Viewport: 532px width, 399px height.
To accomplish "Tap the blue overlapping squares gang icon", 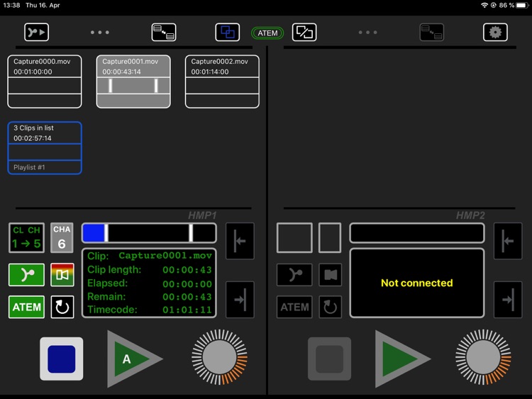I will (x=227, y=32).
